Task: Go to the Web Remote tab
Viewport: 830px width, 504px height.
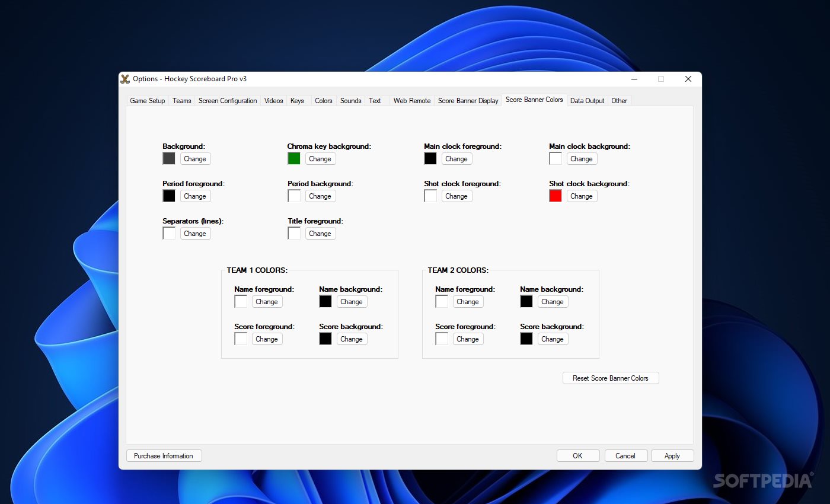Action: tap(412, 101)
